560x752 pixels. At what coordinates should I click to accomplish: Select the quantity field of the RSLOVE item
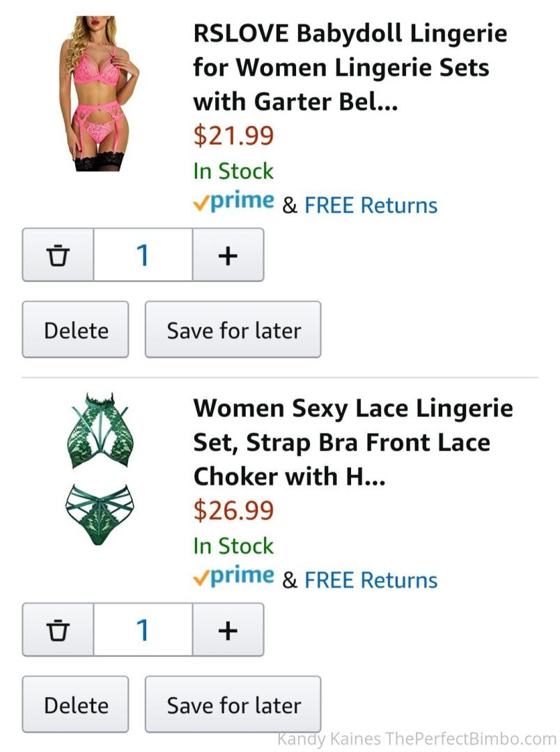(x=143, y=256)
